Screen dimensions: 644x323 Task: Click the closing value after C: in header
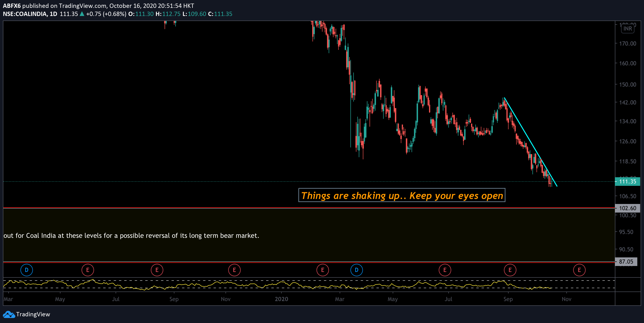coord(223,14)
